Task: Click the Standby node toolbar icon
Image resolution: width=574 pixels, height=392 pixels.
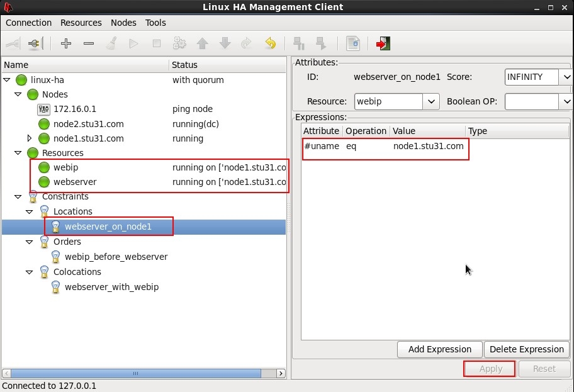Action: [x=299, y=43]
